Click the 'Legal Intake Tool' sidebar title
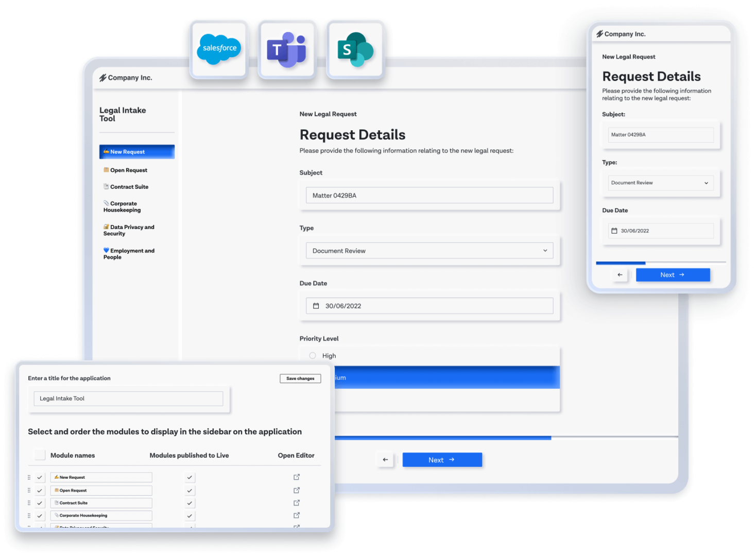This screenshot has height=556, width=756. 123,114
